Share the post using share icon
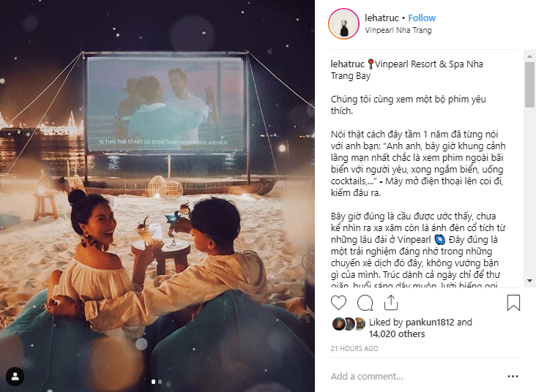Screen dimensions: 536x392 pyautogui.click(x=391, y=302)
